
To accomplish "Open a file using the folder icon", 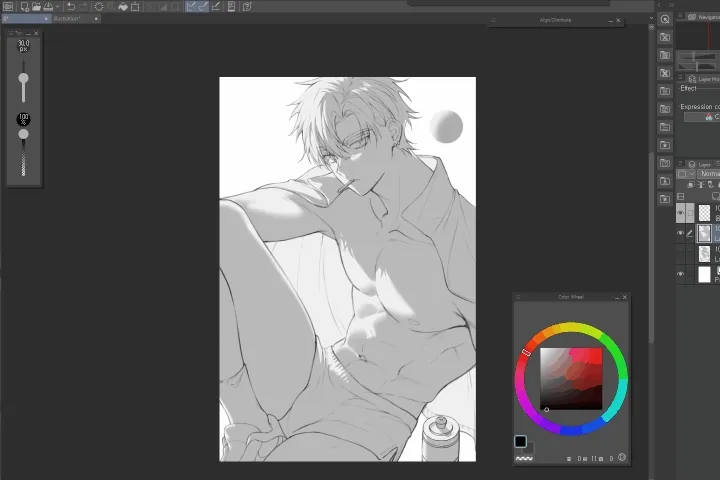I will click(36, 6).
